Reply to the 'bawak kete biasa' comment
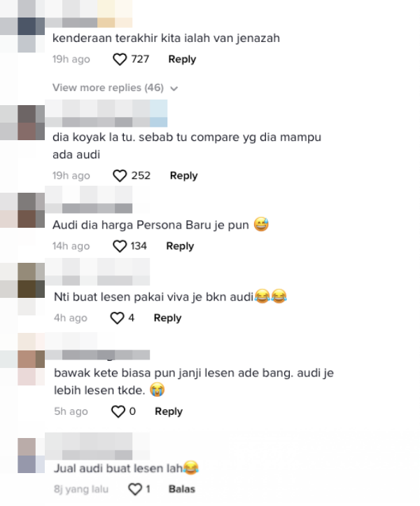 pyautogui.click(x=169, y=412)
